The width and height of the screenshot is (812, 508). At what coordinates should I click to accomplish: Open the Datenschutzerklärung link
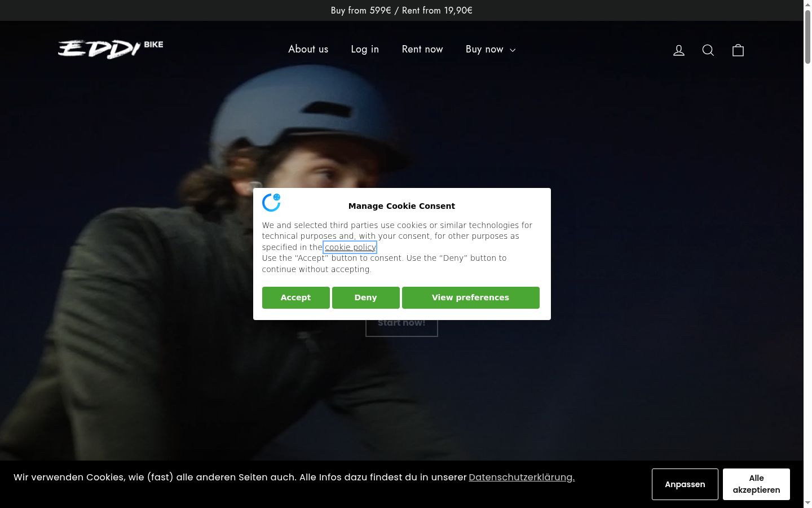point(522,477)
